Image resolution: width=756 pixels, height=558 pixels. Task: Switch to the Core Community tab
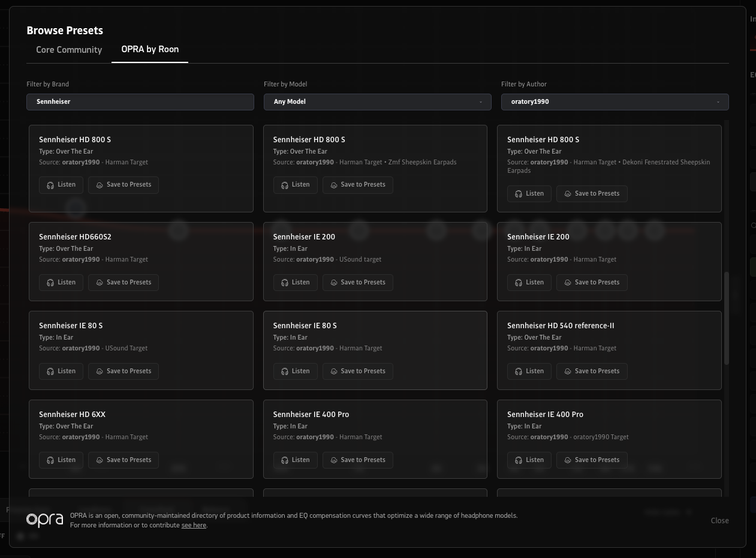69,50
